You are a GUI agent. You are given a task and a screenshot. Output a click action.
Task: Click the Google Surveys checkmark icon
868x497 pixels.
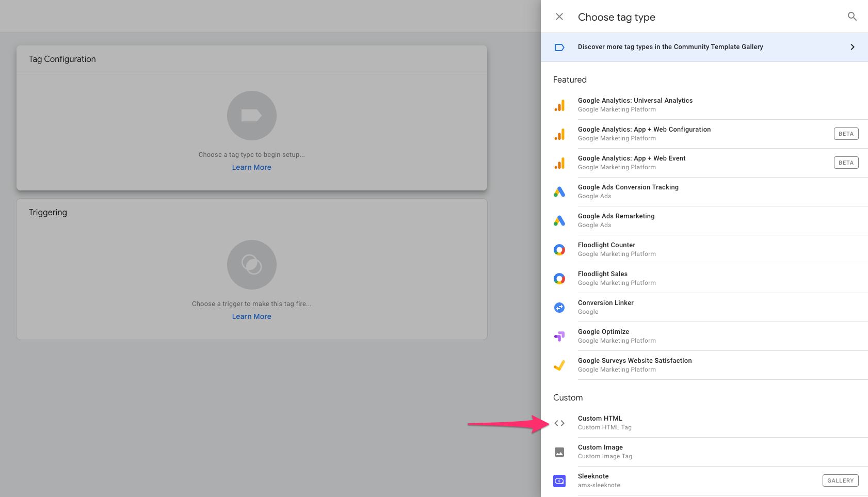click(559, 365)
